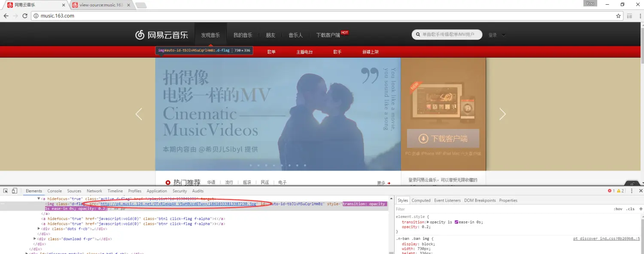The image size is (644, 254).
Task: Click the 热门推荐 red circle icon
Action: click(x=168, y=183)
